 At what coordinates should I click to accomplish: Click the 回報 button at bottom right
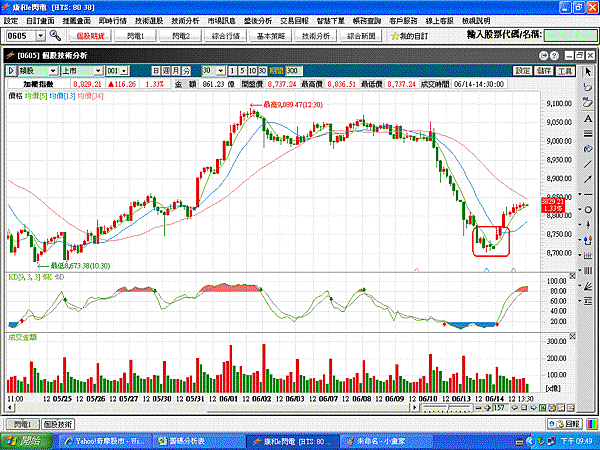pyautogui.click(x=565, y=424)
